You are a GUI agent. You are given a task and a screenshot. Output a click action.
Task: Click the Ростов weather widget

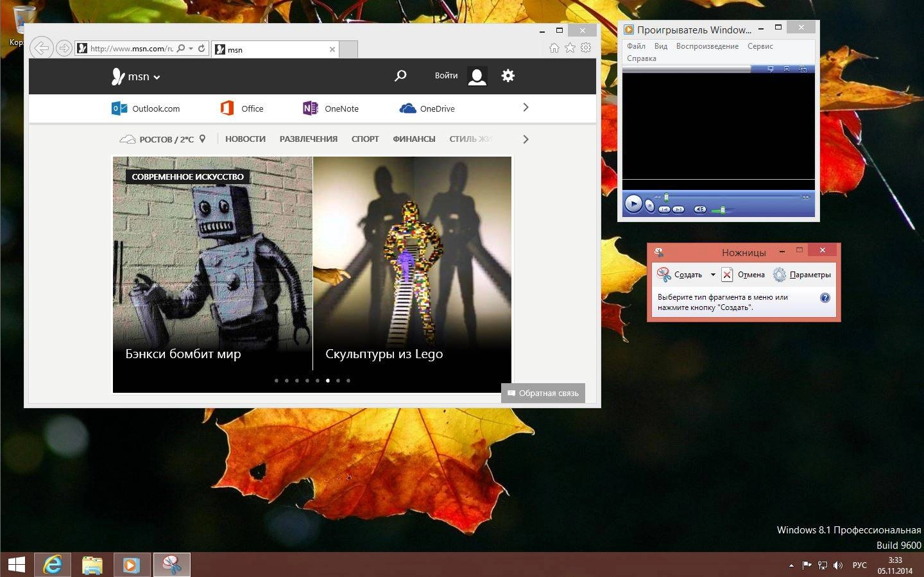[x=157, y=139]
